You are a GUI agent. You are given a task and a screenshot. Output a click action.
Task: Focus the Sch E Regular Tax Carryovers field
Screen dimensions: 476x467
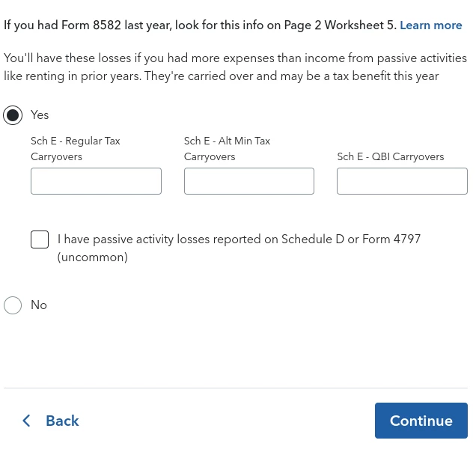pyautogui.click(x=96, y=181)
